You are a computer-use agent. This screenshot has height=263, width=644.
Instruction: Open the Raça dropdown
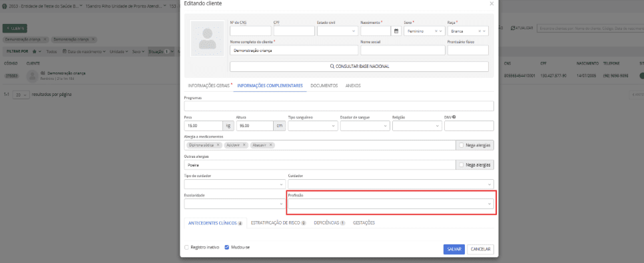[468, 31]
